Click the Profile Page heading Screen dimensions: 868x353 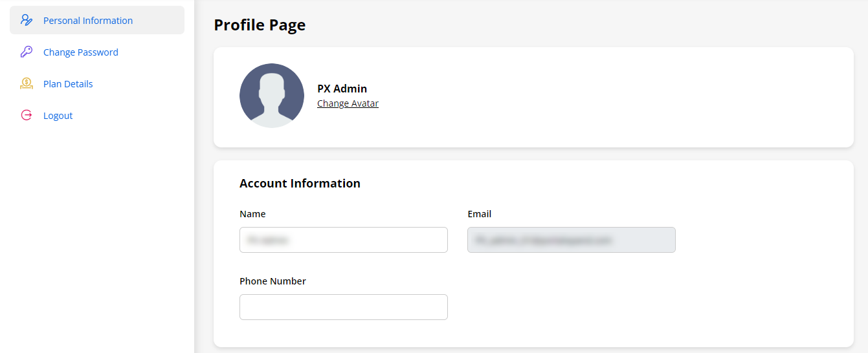260,25
